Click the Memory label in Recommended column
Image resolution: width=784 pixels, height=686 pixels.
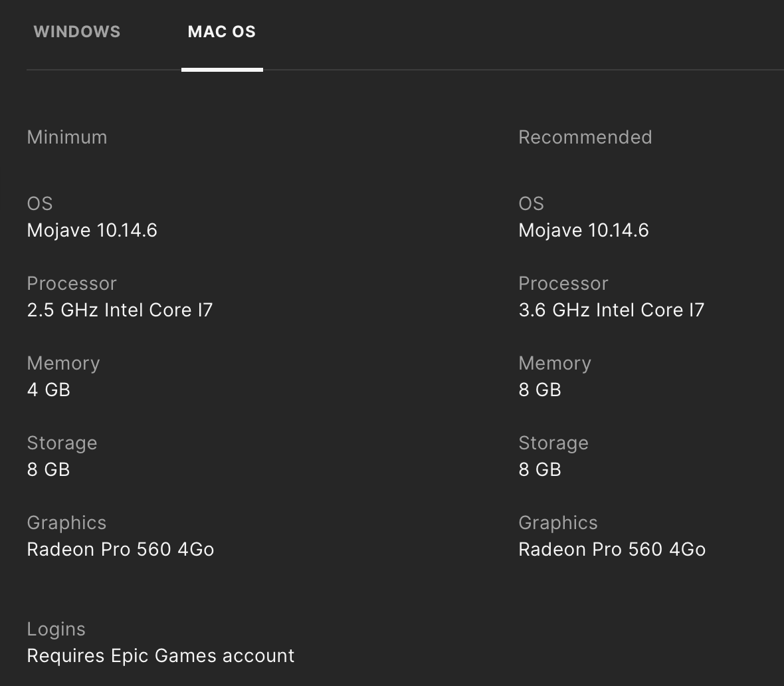pos(555,363)
